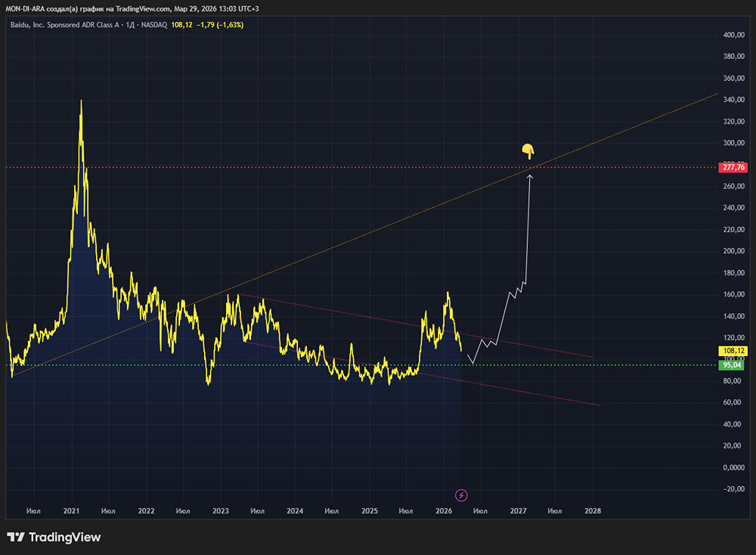
Task: Click the 2021 label on time axis
Action: click(x=72, y=511)
